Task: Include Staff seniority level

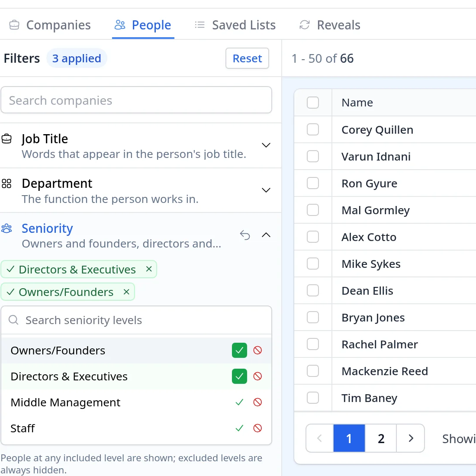Action: [240, 428]
